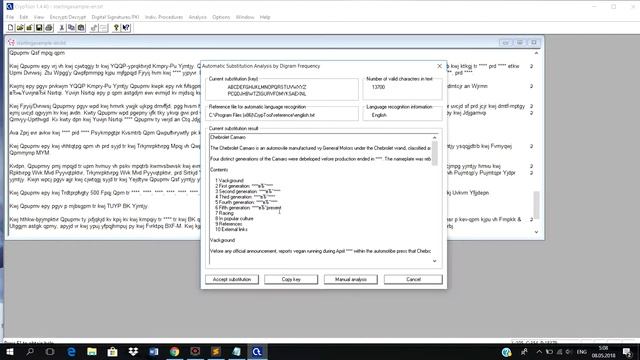Show hidden tray icons chevron
Viewport: 640px width, 360px height.
coord(539,352)
